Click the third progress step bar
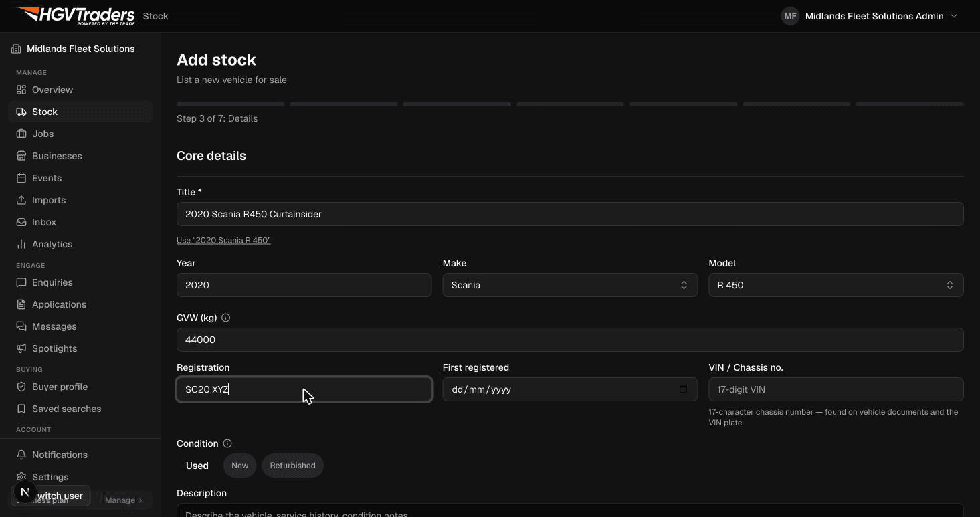The height and width of the screenshot is (517, 980). (x=457, y=104)
